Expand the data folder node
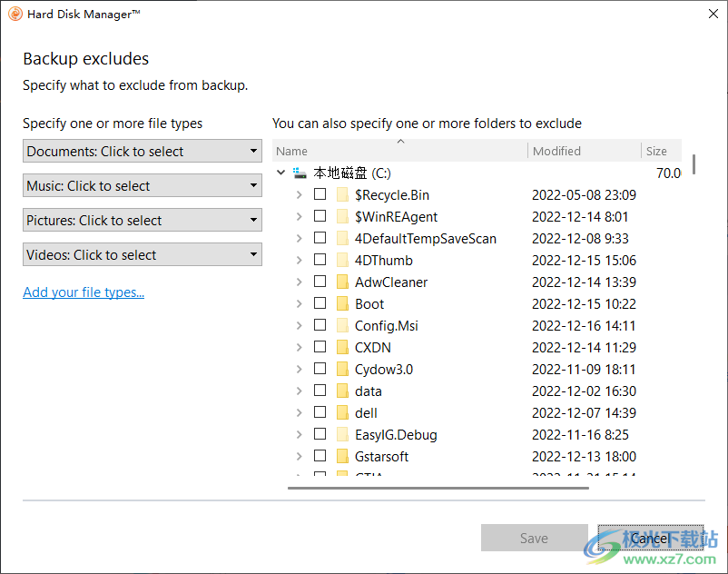The height and width of the screenshot is (574, 728). pos(299,391)
